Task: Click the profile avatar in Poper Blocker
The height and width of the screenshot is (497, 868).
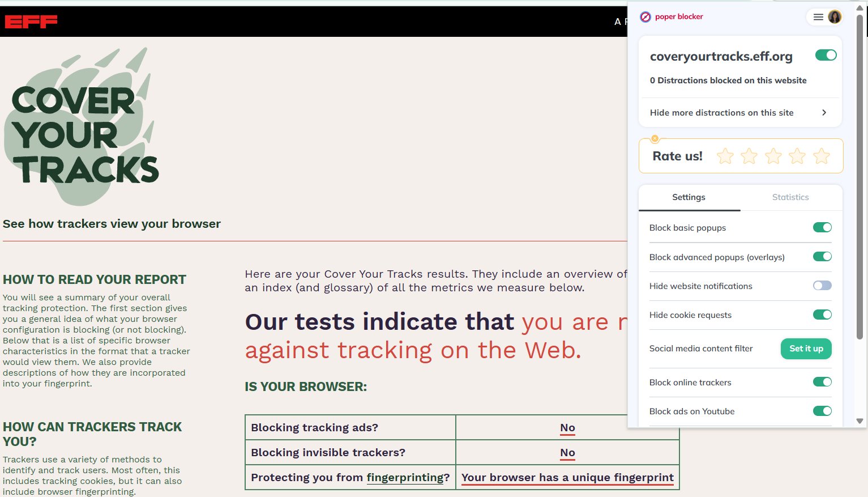Action: click(x=835, y=17)
